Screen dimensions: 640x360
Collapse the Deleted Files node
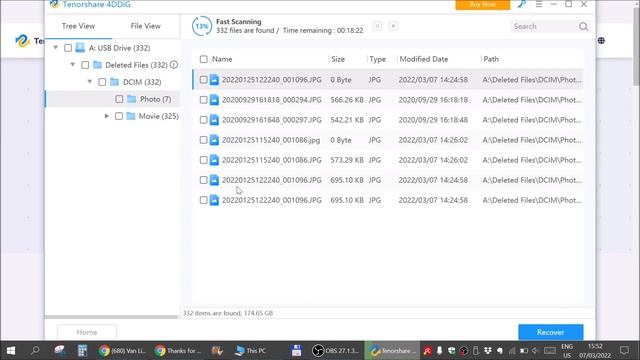(73, 64)
